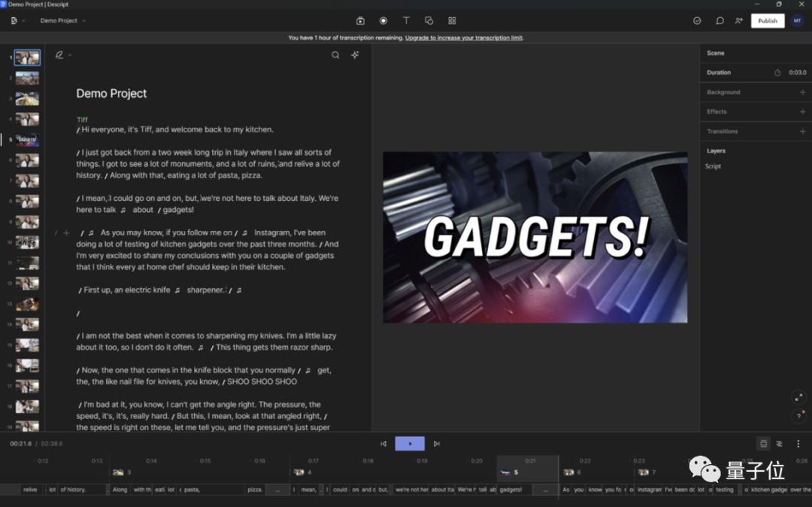This screenshot has height=507, width=812.
Task: Open the comments speech bubble icon
Action: click(x=720, y=21)
